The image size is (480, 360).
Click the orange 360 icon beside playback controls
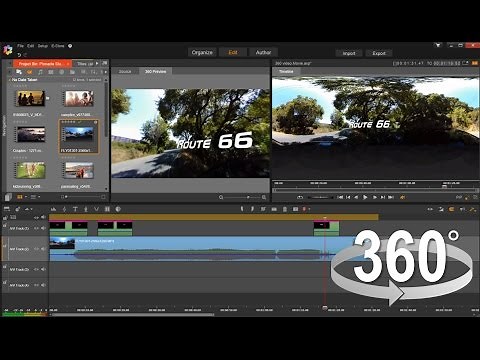coord(403,197)
